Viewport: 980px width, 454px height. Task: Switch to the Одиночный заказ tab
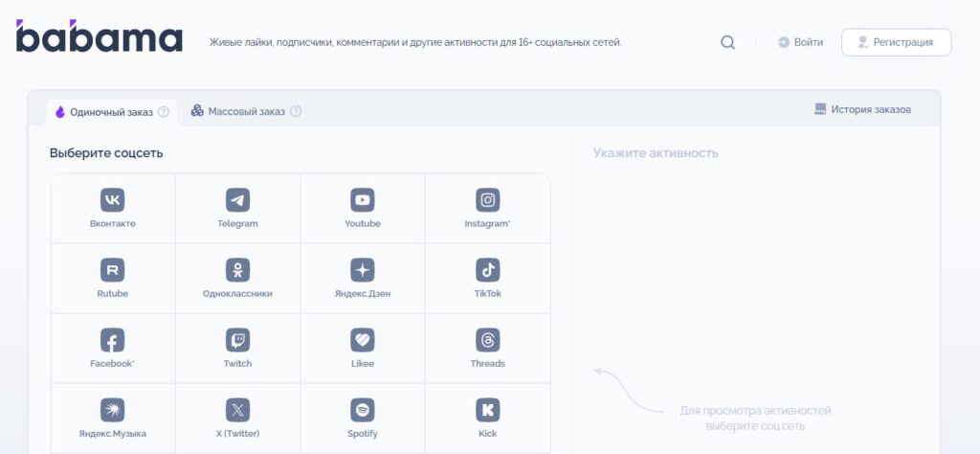pos(112,113)
